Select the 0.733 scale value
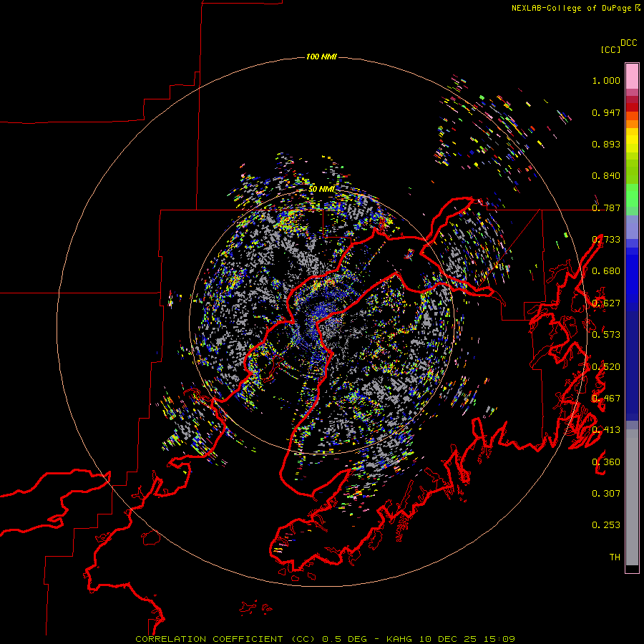The image size is (644, 644). tap(606, 240)
